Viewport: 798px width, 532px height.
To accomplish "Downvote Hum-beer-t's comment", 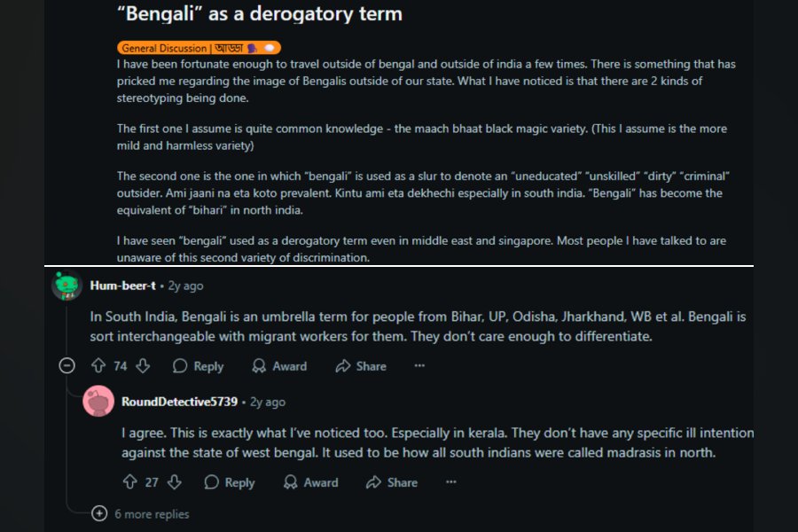I will 143,365.
